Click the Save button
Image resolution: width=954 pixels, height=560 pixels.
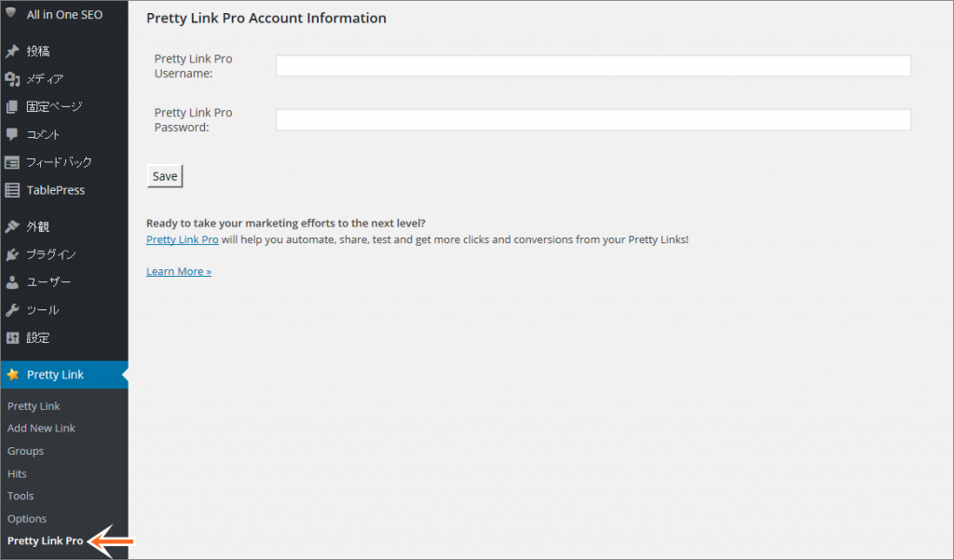[164, 175]
